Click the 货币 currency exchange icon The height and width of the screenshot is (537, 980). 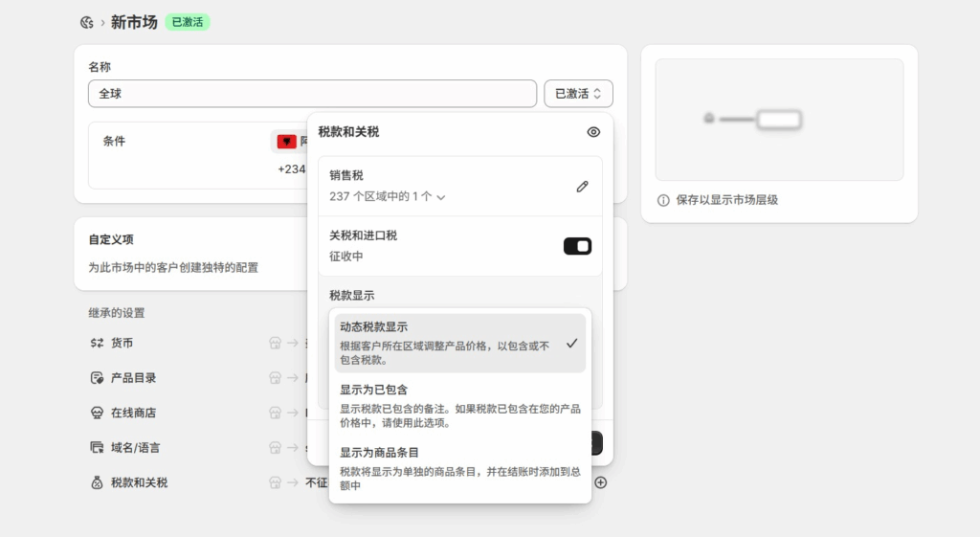point(97,343)
